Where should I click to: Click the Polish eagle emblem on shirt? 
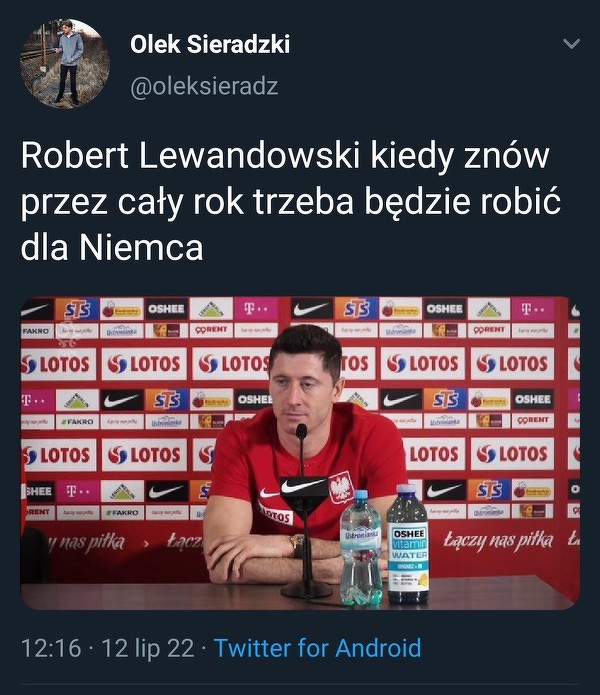(340, 486)
